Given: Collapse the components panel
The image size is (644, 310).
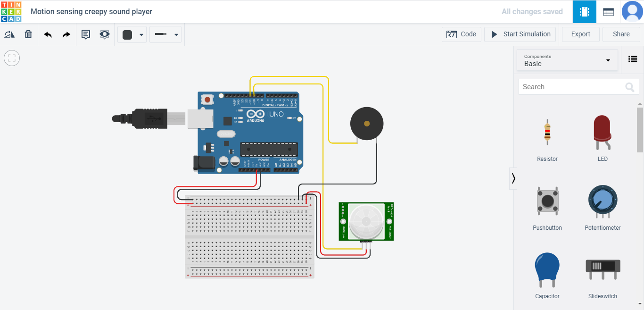Looking at the screenshot, I should [513, 178].
